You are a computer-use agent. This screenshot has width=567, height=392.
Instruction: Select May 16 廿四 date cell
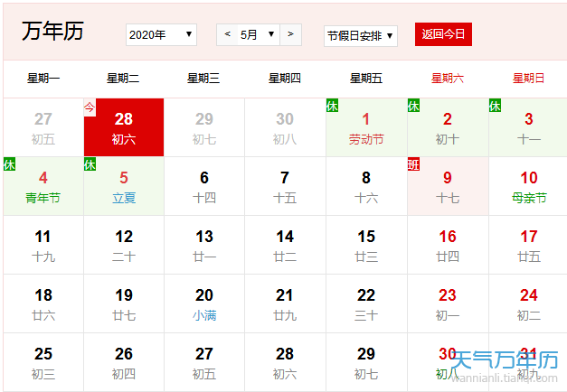448,245
